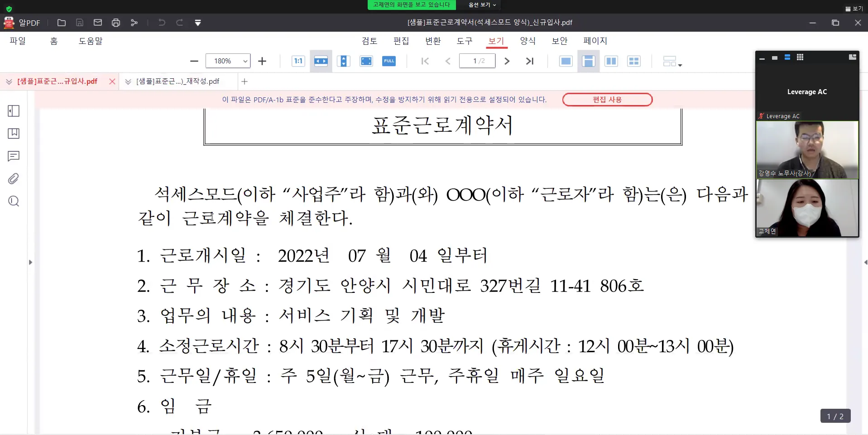Open the comments side panel
This screenshot has width=868, height=435.
click(14, 156)
